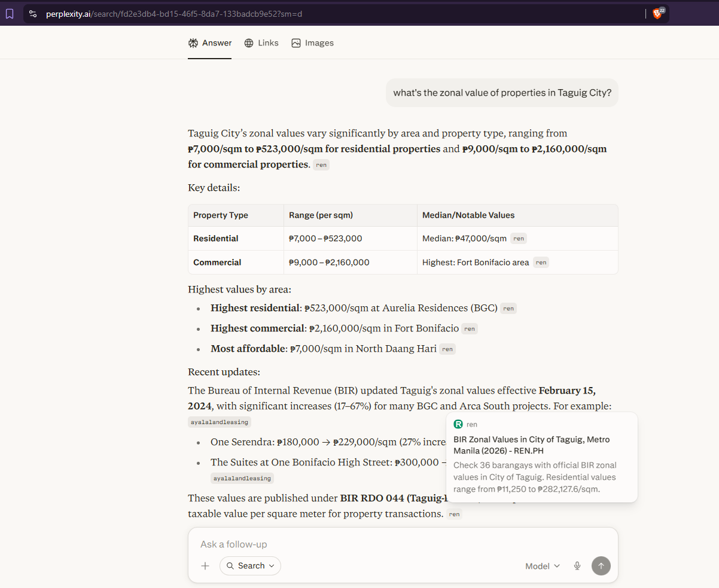
Task: Open the Search mode dropdown
Action: [250, 566]
